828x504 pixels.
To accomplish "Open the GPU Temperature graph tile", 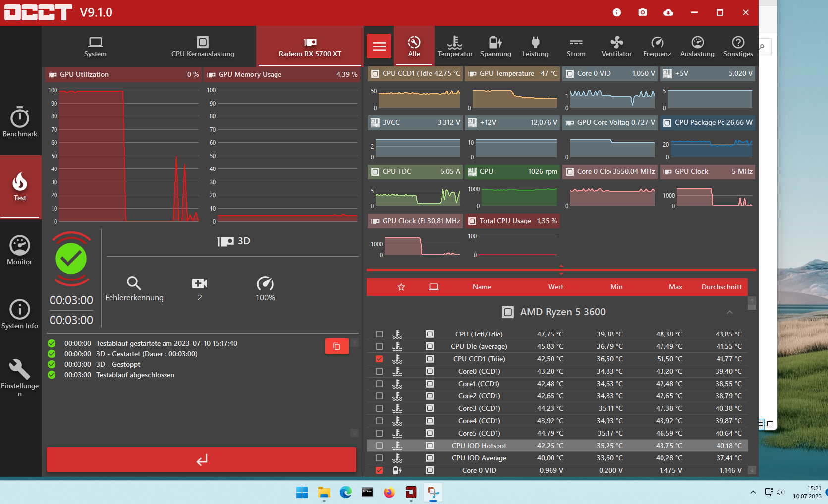I will coord(512,88).
